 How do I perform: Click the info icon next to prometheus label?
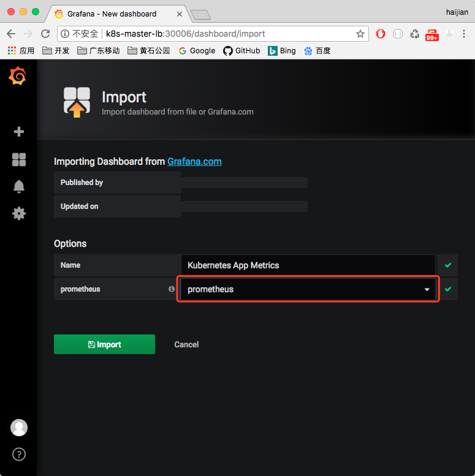172,289
